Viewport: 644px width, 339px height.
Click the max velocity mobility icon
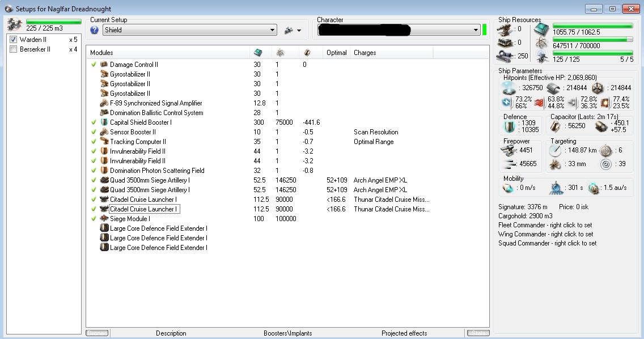click(x=508, y=188)
